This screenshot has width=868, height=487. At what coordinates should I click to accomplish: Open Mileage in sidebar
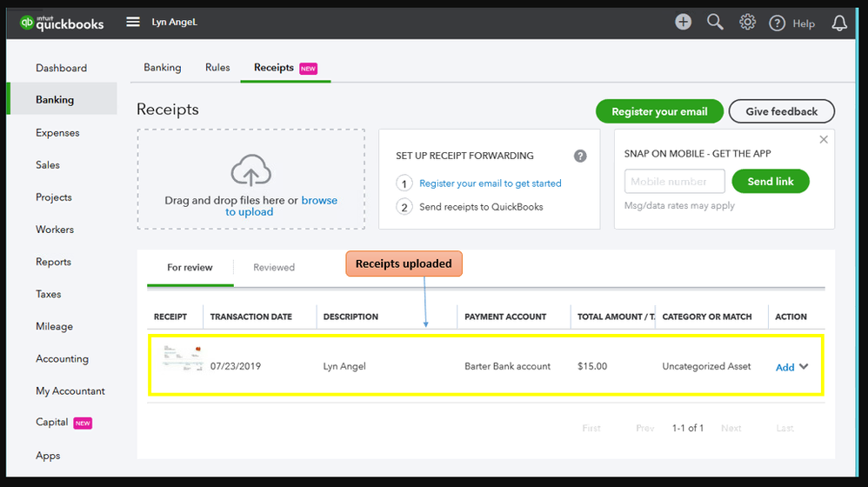coord(54,326)
